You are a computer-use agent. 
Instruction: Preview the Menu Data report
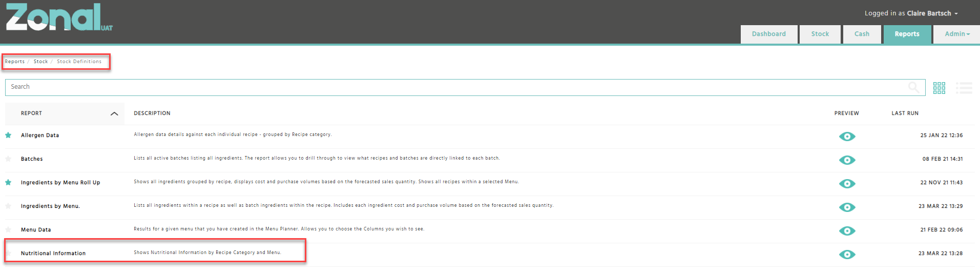pos(847,230)
